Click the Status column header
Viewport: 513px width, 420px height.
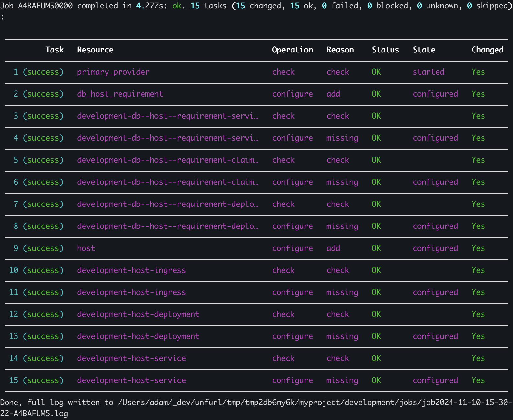[385, 50]
